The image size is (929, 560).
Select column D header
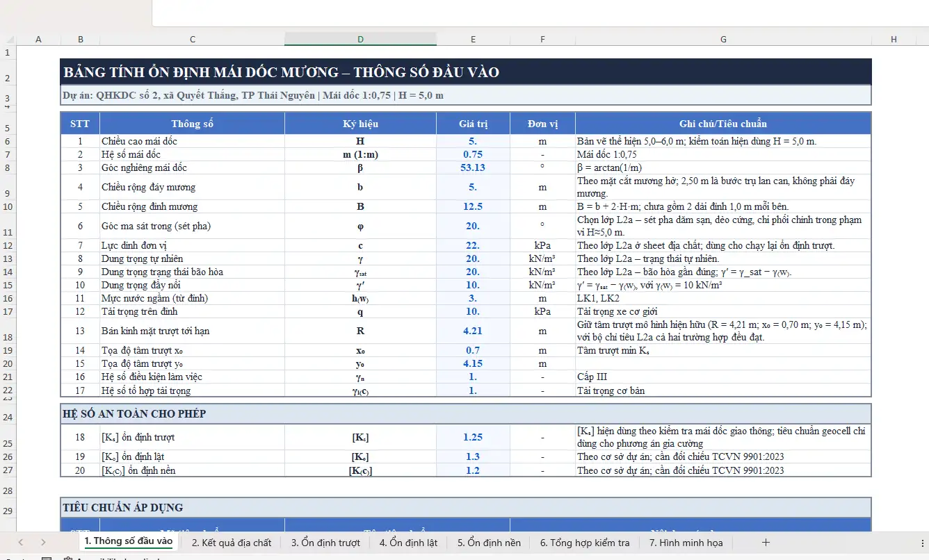click(360, 39)
